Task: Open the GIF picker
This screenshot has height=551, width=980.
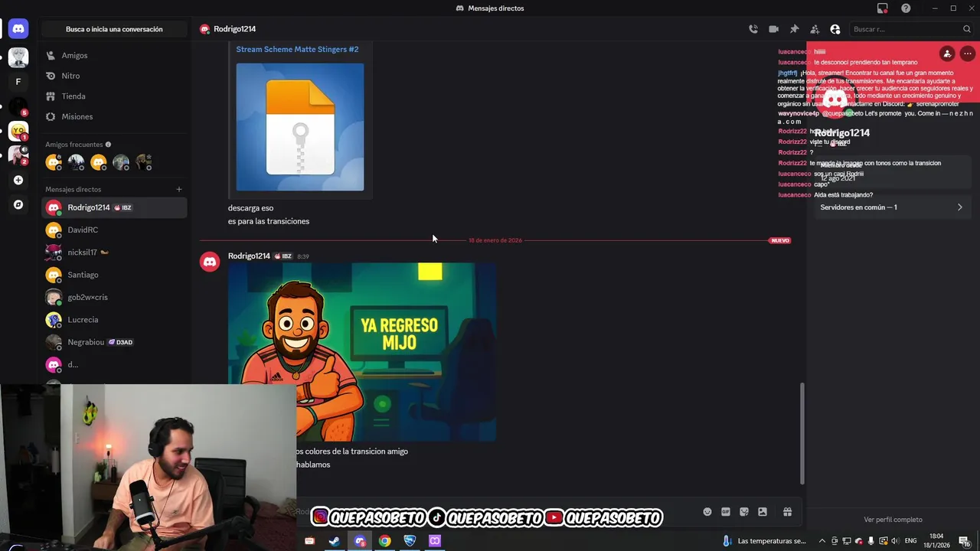Action: click(726, 512)
